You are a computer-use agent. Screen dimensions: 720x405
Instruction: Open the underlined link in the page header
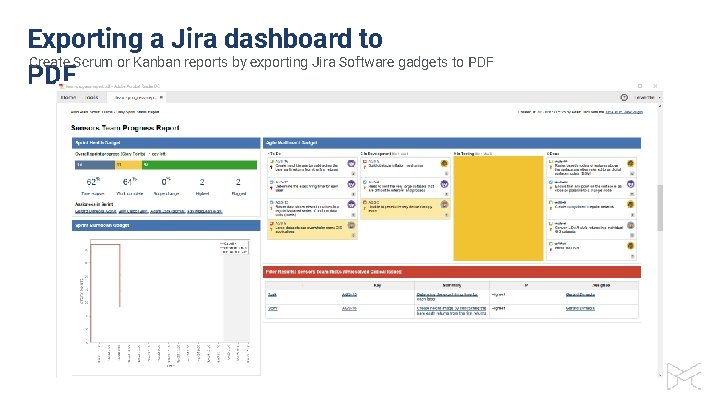tap(624, 112)
